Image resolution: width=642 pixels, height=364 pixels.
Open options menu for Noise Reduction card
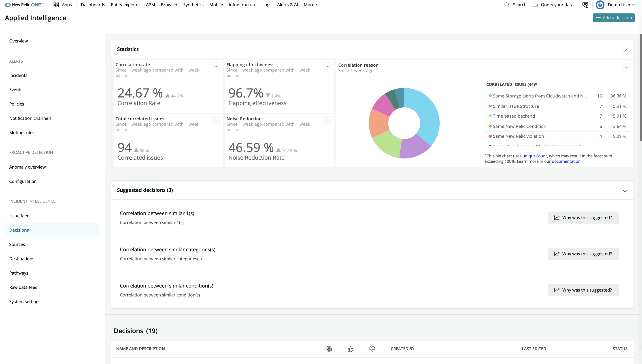(327, 121)
